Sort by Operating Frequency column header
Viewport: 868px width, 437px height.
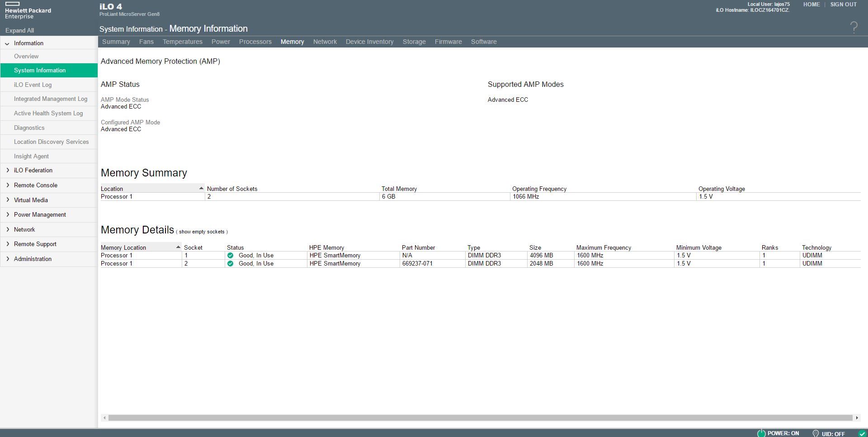pos(539,189)
